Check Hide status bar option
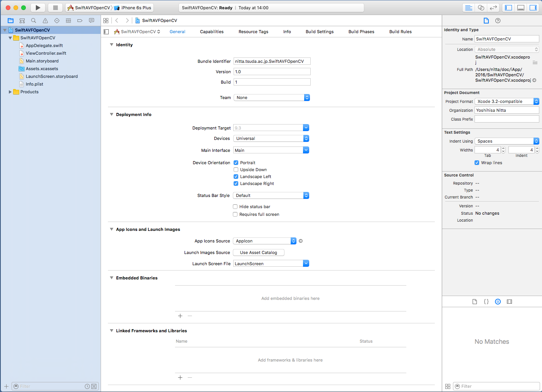The image size is (542, 392). (x=235, y=207)
